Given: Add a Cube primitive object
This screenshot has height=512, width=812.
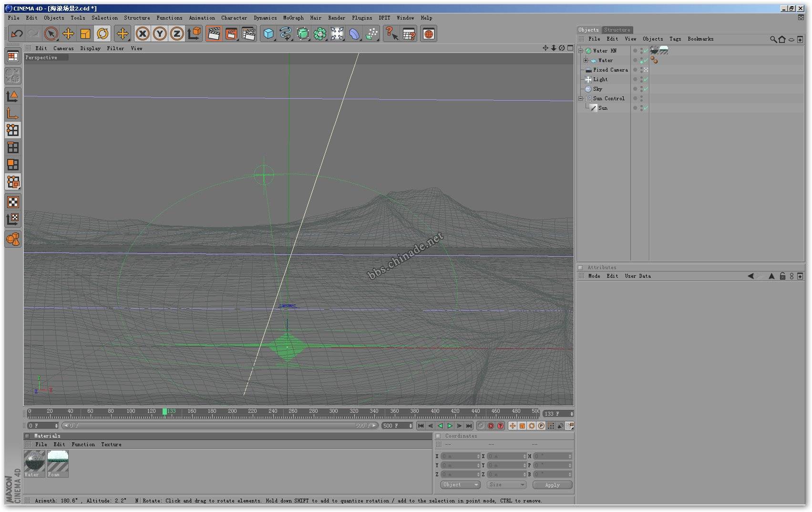Looking at the screenshot, I should [269, 34].
